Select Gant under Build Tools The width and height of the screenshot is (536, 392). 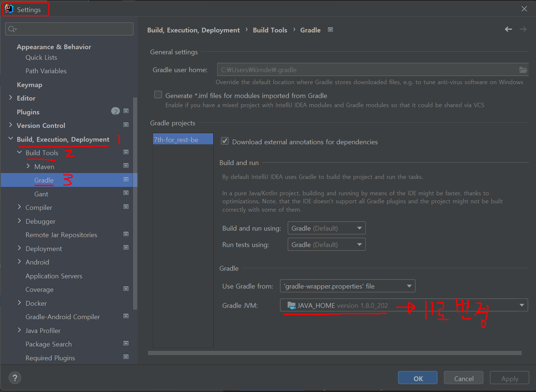pos(41,194)
